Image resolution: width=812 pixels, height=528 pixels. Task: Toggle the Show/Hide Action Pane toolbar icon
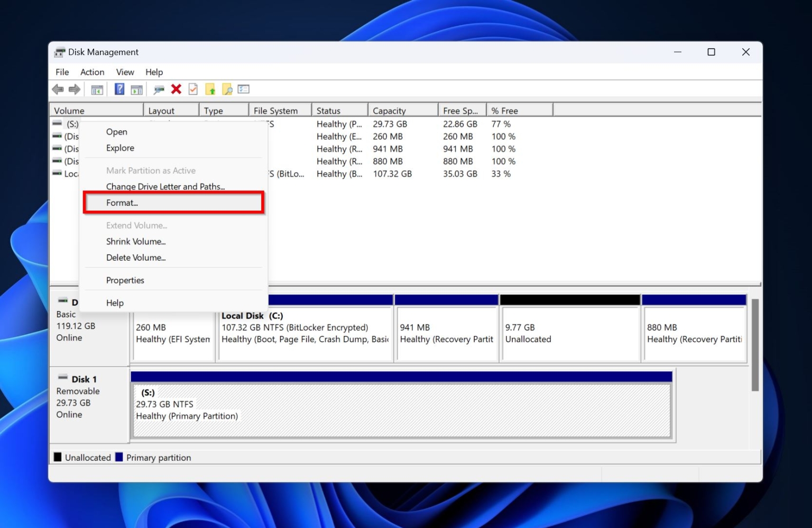(x=137, y=89)
